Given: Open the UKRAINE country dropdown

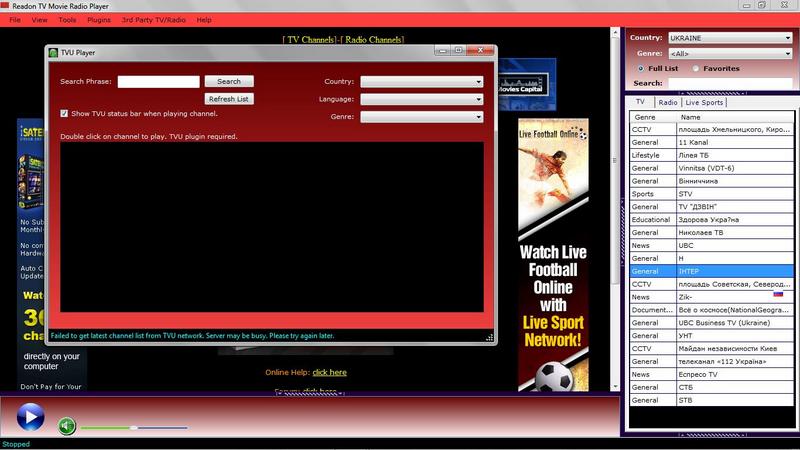Looking at the screenshot, I should [730, 38].
